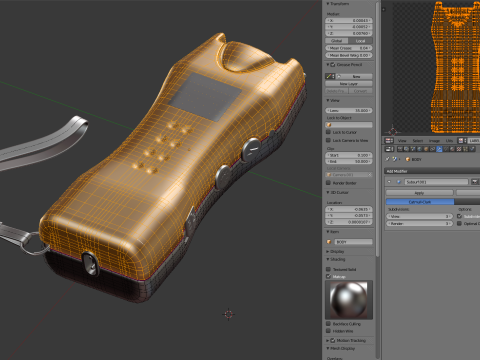Open the Image menu in UV editor

(x=434, y=141)
